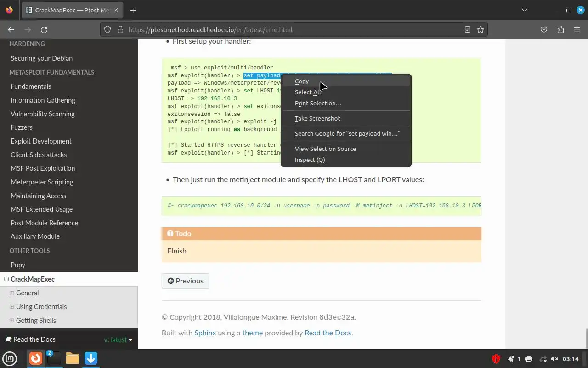Image resolution: width=588 pixels, height=368 pixels.
Task: Show site security padlock info
Action: (x=120, y=29)
